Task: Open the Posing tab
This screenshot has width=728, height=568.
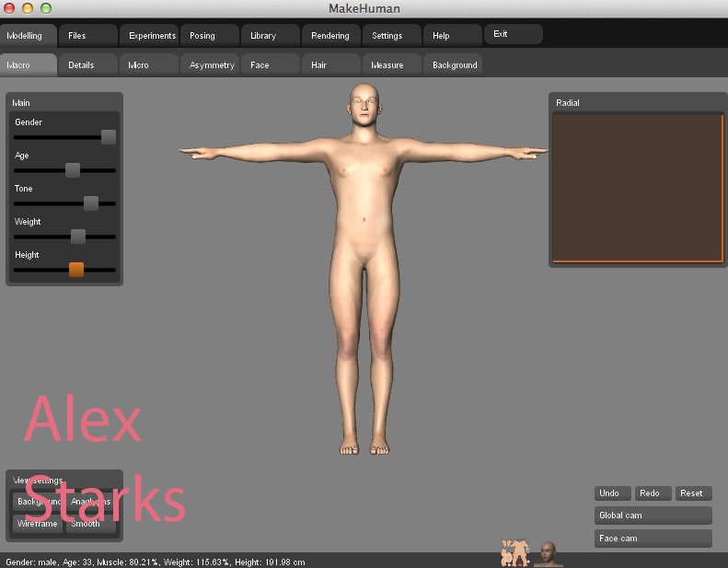Action: coord(210,36)
